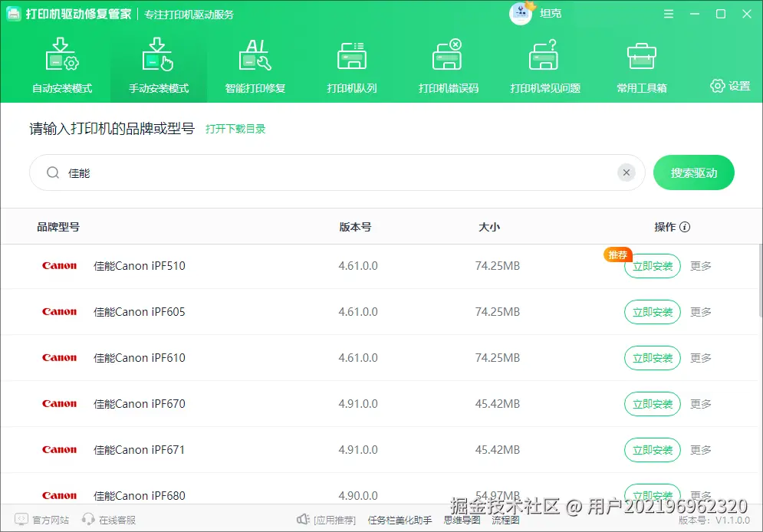The width and height of the screenshot is (763, 532).
Task: Click the Canon logo of iPF605 row
Action: [59, 312]
